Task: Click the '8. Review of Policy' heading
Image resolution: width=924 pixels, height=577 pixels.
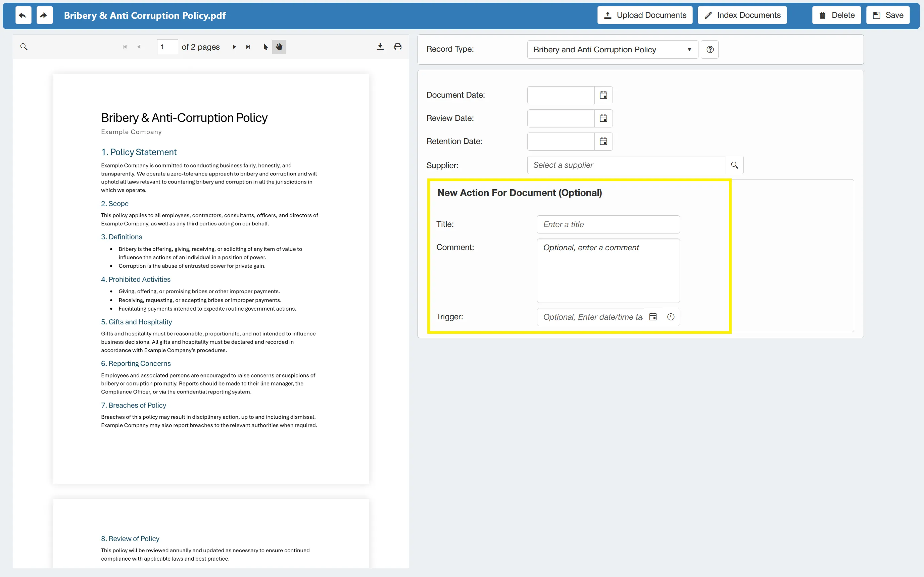Action: pos(130,538)
